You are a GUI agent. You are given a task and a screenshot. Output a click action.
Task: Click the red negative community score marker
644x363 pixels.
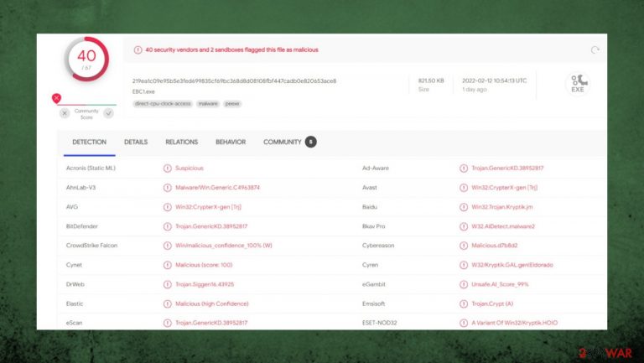[x=56, y=98]
